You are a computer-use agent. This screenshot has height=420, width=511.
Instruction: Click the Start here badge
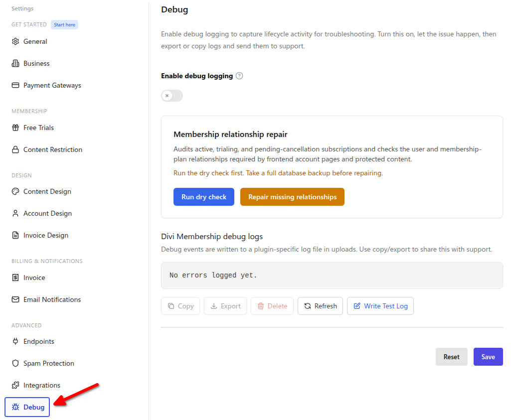[x=64, y=25]
